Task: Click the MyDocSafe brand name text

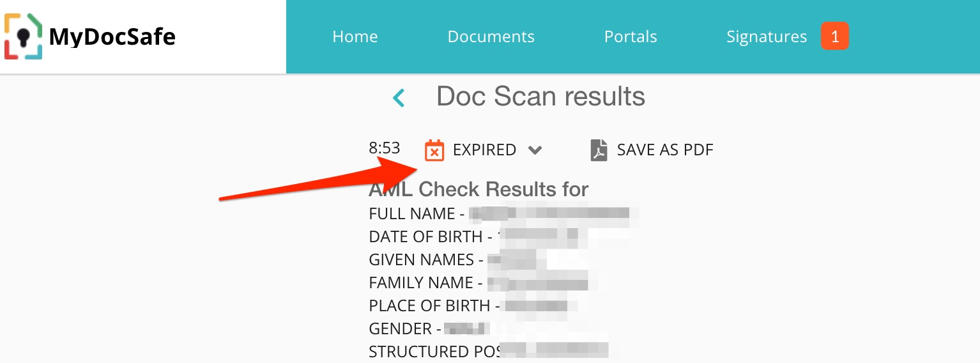Action: tap(112, 37)
